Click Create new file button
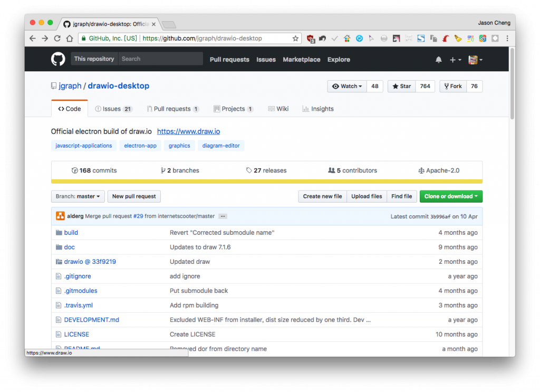540x392 pixels. pos(322,196)
